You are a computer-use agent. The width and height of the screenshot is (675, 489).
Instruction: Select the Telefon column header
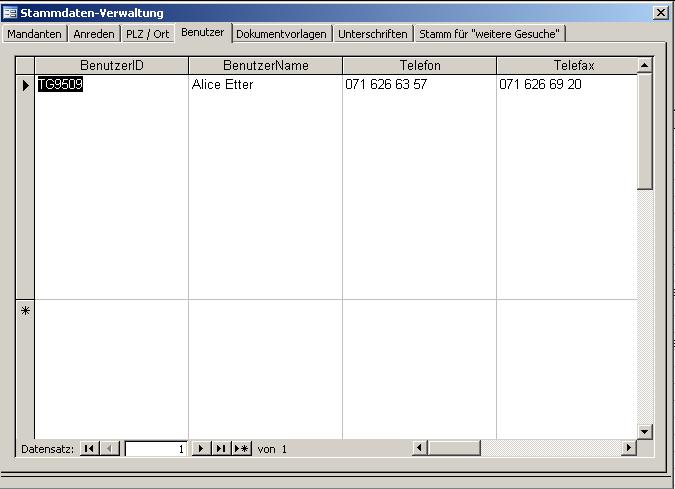[419, 66]
